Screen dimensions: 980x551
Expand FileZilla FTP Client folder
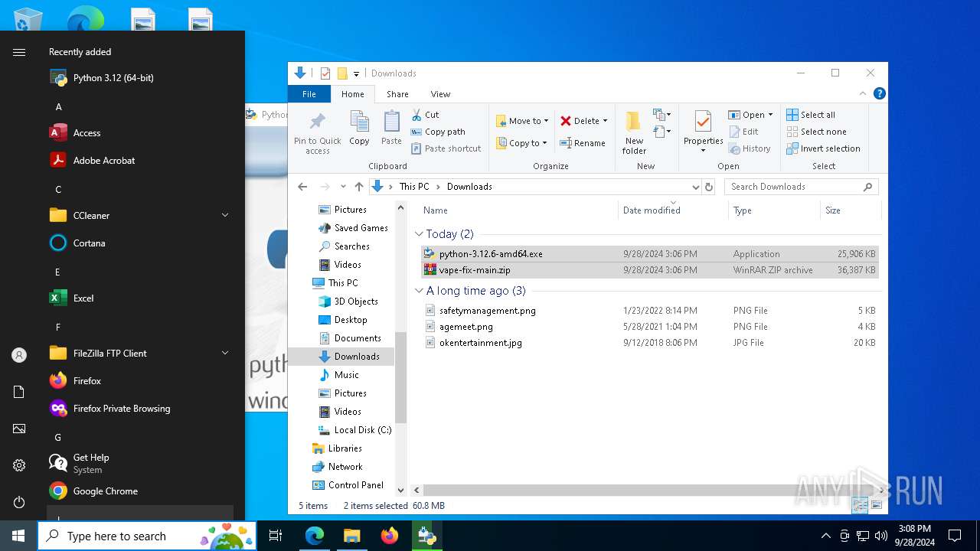click(225, 354)
